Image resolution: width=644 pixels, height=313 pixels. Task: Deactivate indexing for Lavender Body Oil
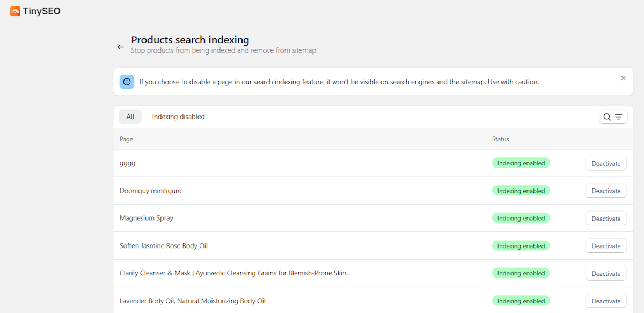[606, 301]
